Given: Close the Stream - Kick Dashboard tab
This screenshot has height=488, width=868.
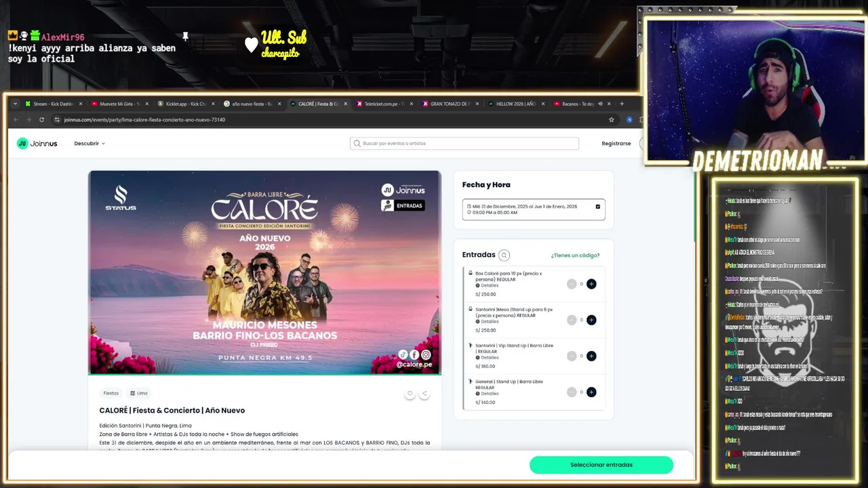Looking at the screenshot, I should click(x=81, y=104).
